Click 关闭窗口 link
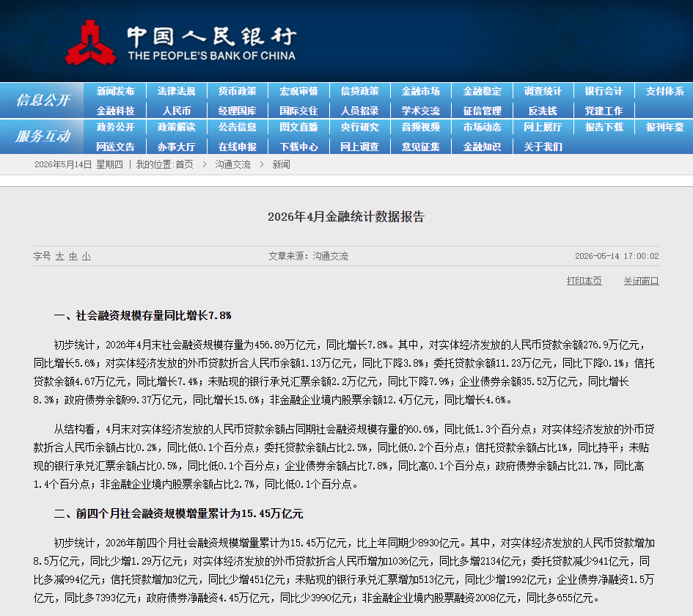 [641, 281]
